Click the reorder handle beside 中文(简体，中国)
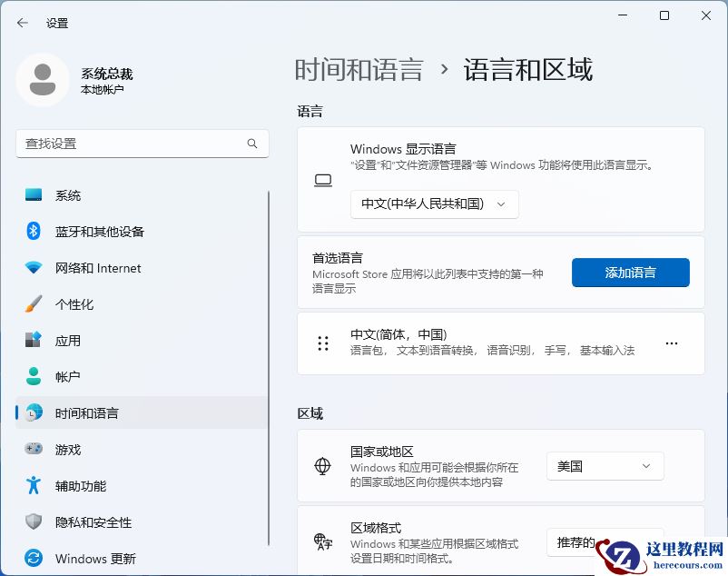This screenshot has height=576, width=728. click(322, 343)
